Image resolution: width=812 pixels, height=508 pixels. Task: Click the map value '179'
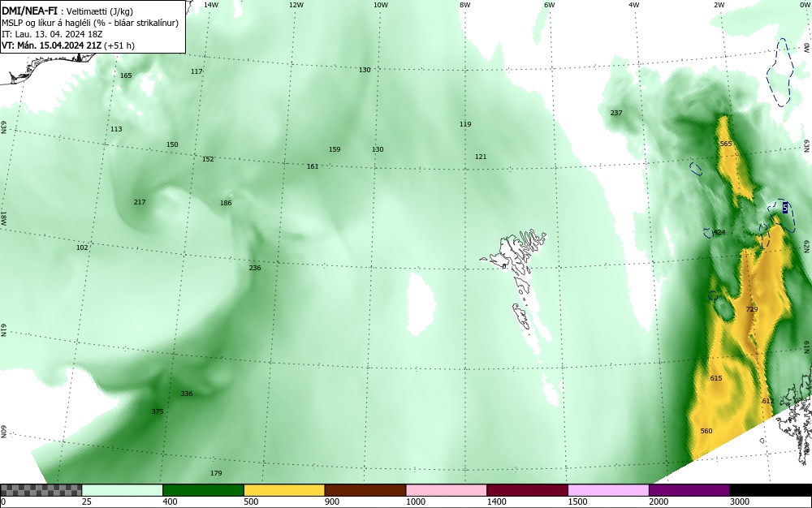tap(216, 473)
